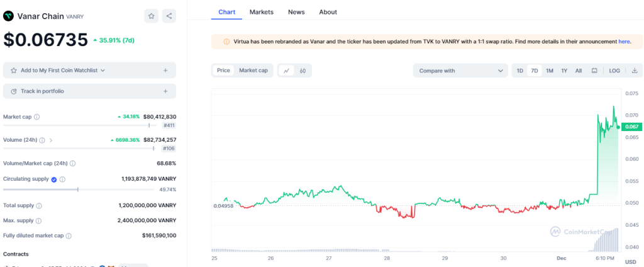
Task: Click the warning icon in rebrand notice
Action: [226, 42]
